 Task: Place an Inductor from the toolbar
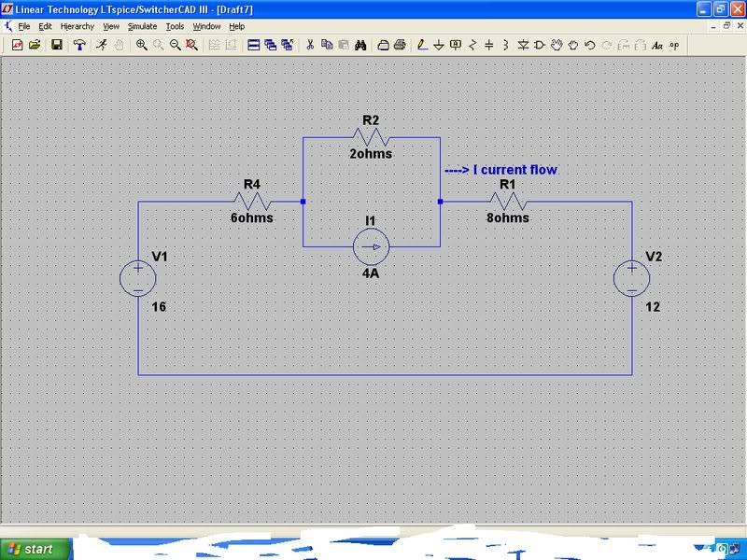[505, 45]
